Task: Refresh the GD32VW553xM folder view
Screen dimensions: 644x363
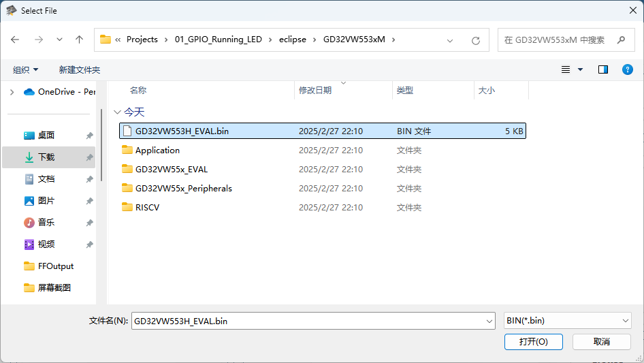Action: coord(476,40)
